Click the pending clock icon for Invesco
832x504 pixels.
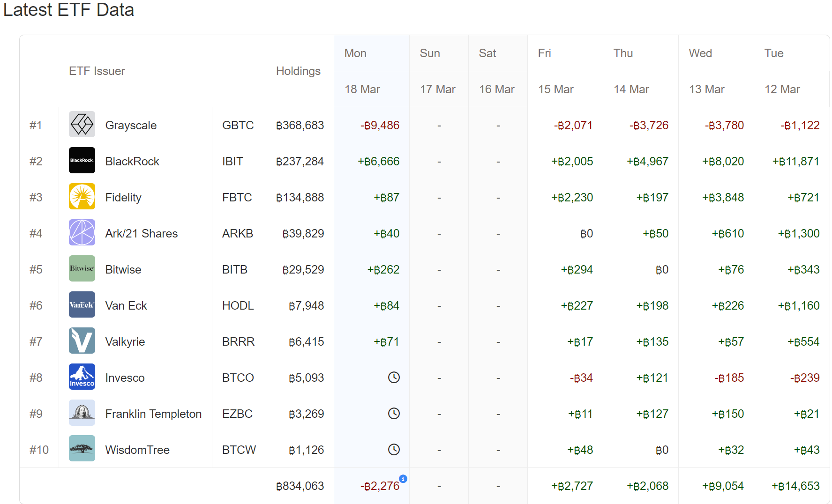394,378
